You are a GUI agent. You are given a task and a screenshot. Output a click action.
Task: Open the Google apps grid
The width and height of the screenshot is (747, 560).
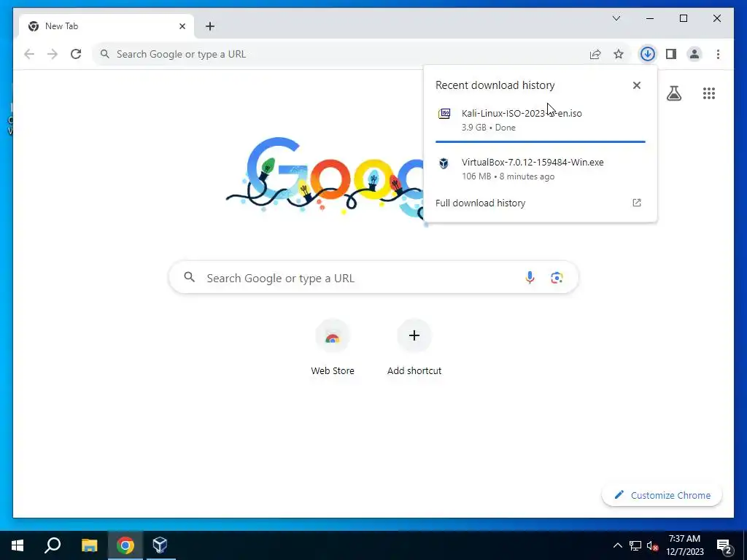(709, 93)
